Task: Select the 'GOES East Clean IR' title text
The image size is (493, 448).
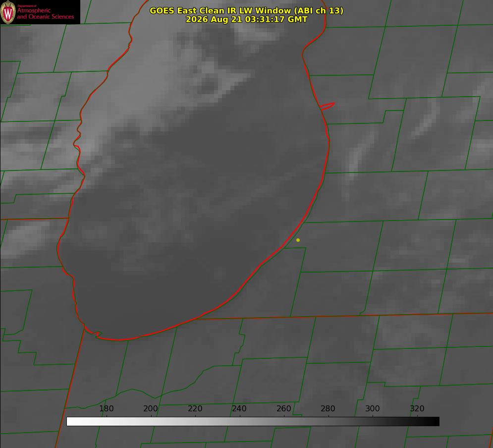Action: tap(193, 10)
